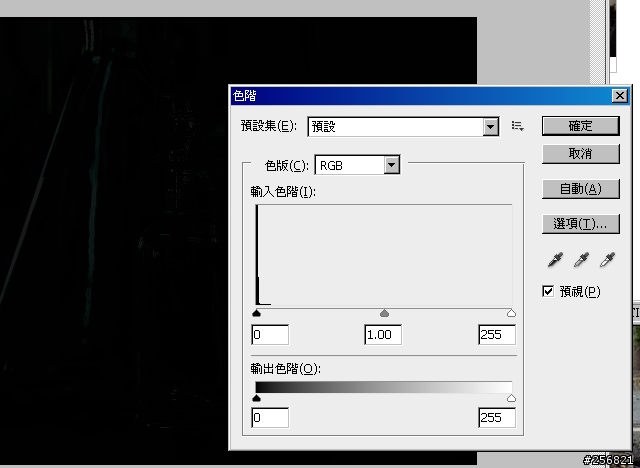Select the white point eyedropper
This screenshot has height=468, width=640.
[x=607, y=260]
